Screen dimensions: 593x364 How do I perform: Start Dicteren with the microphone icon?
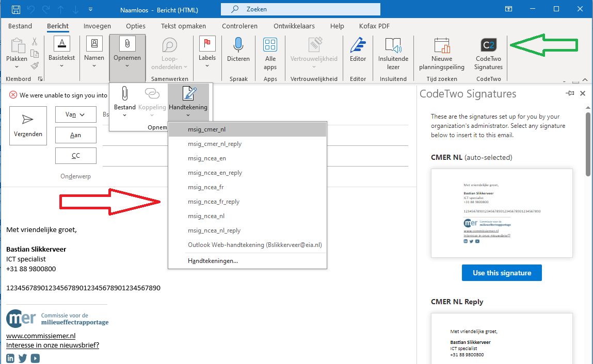click(238, 50)
